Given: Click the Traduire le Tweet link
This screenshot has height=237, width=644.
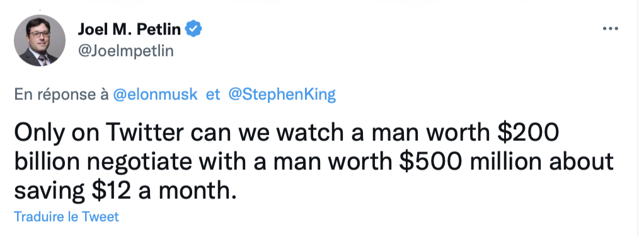Looking at the screenshot, I should (67, 216).
